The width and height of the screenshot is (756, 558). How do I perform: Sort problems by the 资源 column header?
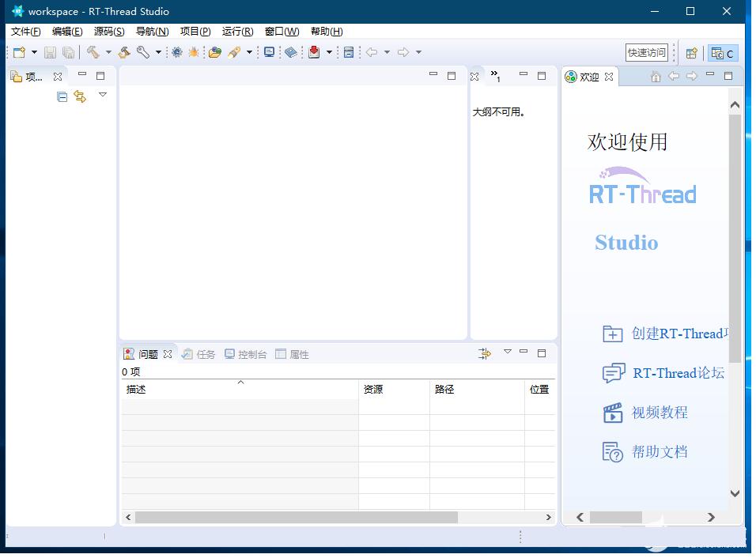[394, 390]
